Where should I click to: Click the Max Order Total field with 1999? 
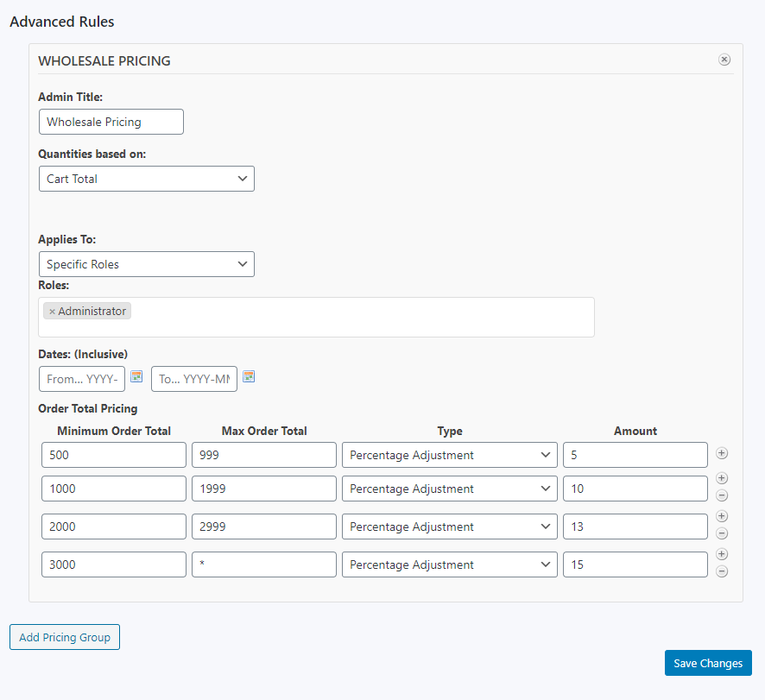(x=263, y=489)
